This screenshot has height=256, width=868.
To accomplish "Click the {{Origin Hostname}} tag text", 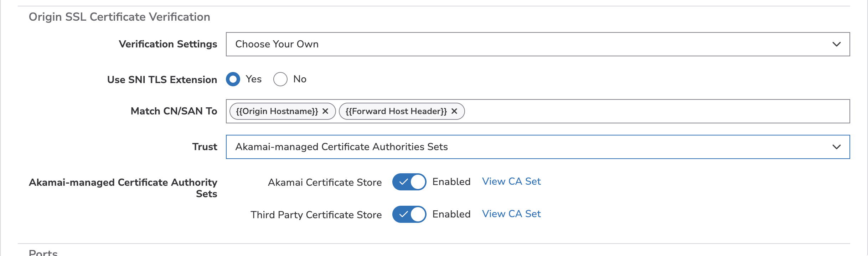I will click(277, 111).
